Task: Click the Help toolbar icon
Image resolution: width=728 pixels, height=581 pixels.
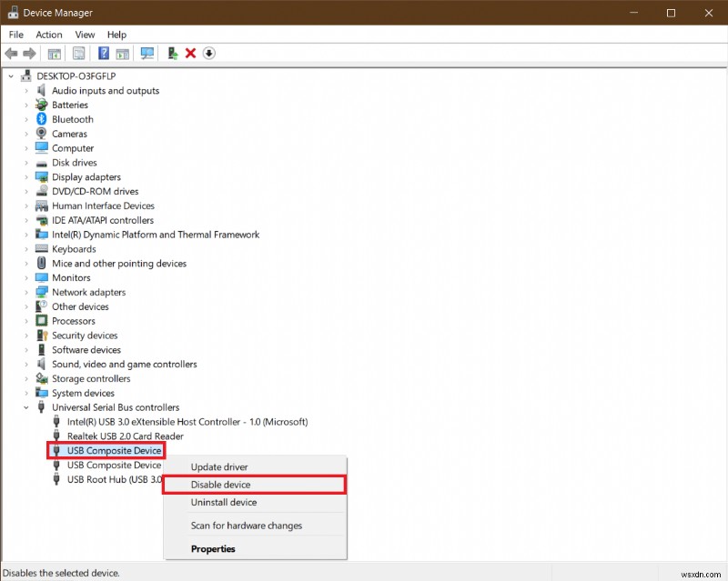Action: click(x=103, y=53)
